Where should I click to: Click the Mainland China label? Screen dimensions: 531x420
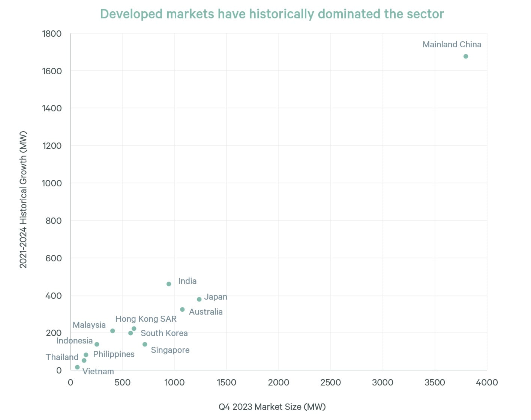[451, 44]
